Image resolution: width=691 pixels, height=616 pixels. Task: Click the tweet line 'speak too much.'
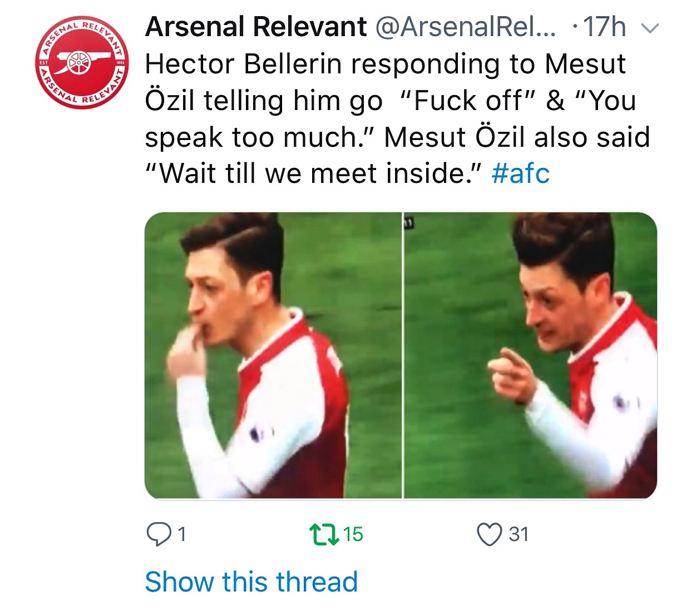[x=255, y=137]
